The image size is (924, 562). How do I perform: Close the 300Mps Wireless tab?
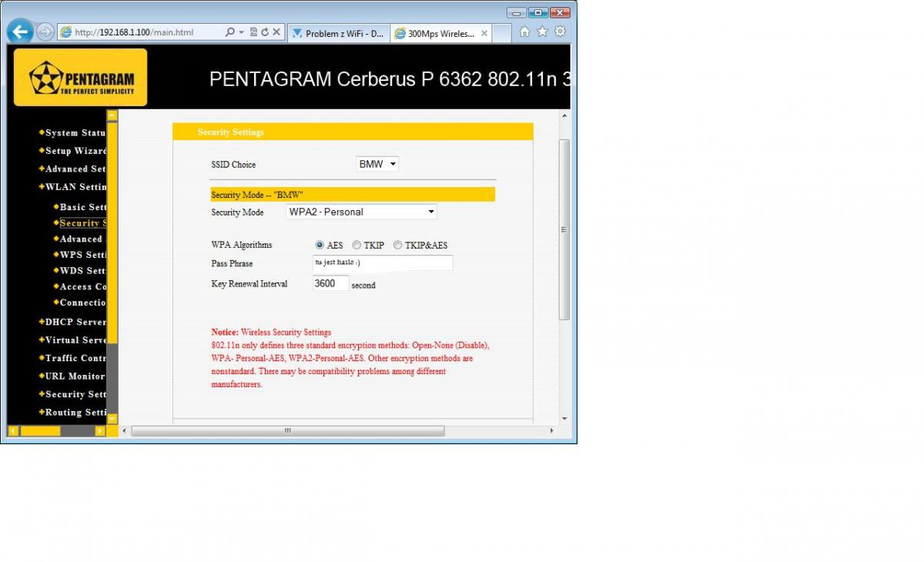tap(484, 33)
